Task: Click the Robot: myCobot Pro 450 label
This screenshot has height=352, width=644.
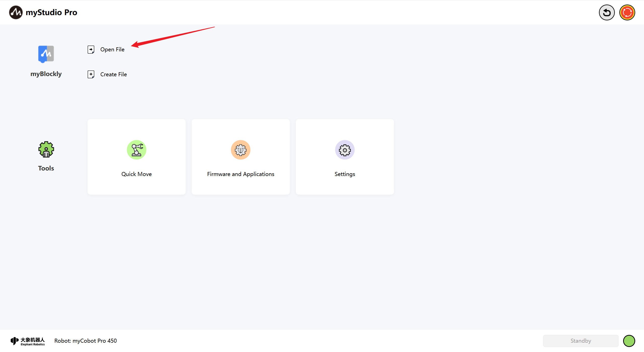Action: tap(86, 341)
